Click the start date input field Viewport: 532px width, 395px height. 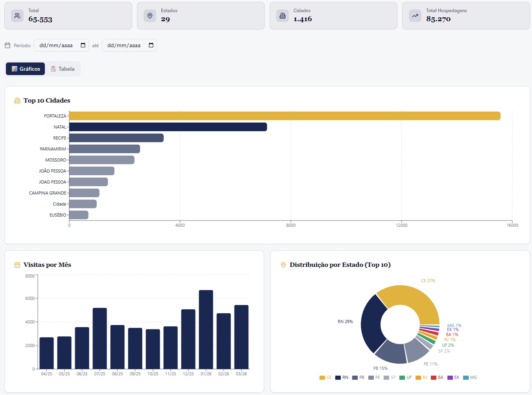(61, 45)
